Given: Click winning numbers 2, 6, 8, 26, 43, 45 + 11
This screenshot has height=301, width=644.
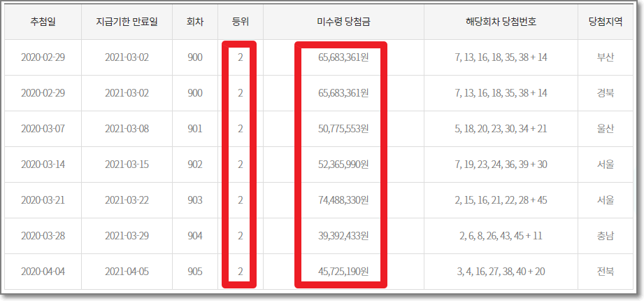Looking at the screenshot, I should [501, 236].
